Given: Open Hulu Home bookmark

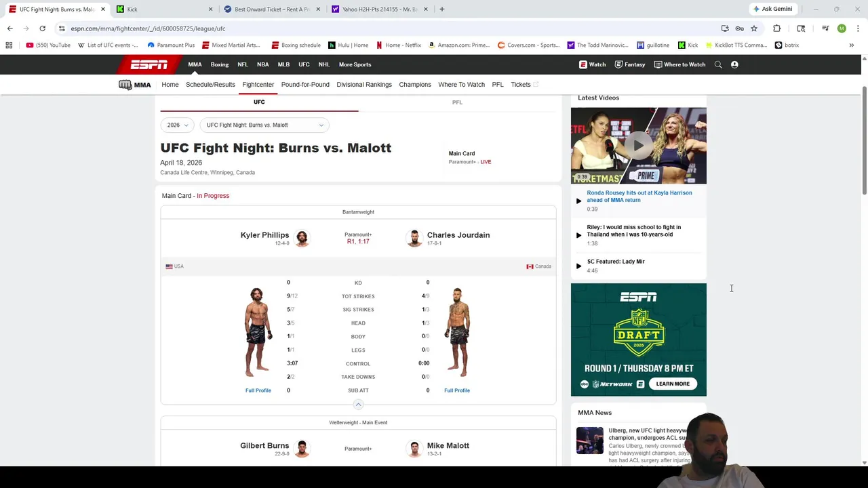Looking at the screenshot, I should [348, 45].
